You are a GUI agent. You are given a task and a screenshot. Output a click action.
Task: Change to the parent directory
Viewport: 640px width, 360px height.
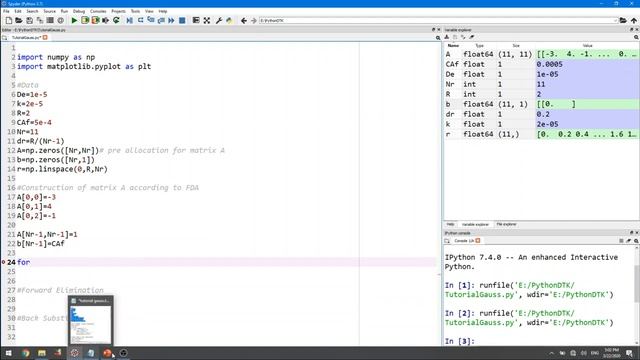pos(633,20)
